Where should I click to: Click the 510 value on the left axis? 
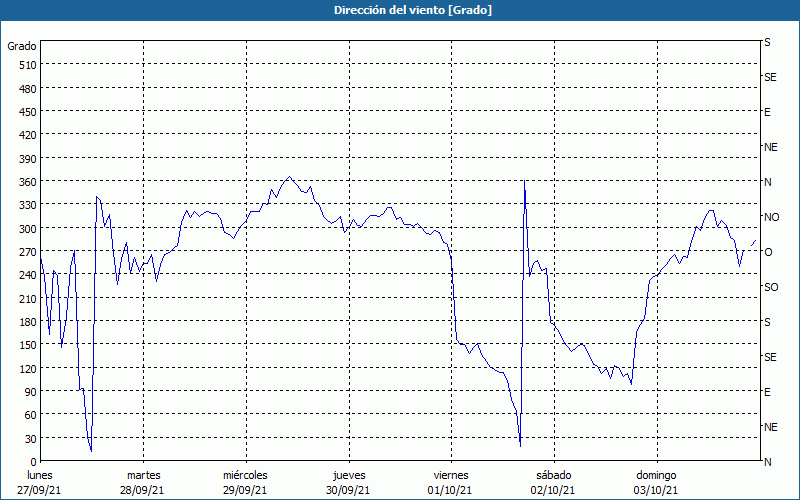[28, 65]
